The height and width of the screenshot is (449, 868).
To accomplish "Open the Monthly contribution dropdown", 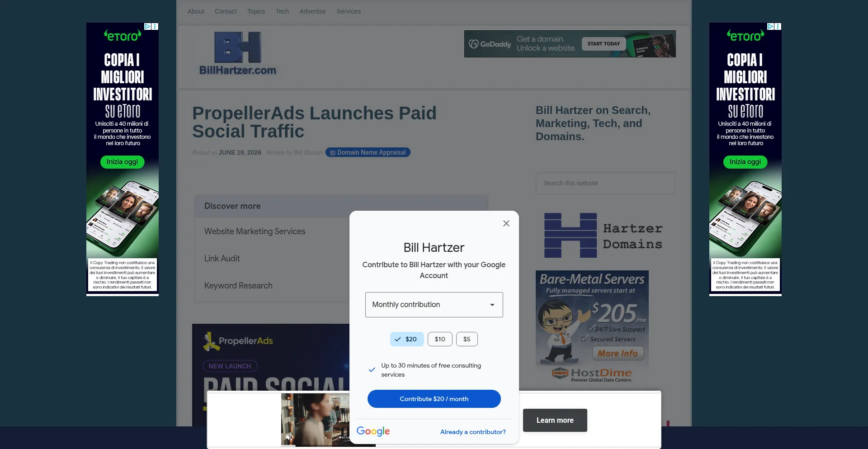I will click(x=434, y=305).
